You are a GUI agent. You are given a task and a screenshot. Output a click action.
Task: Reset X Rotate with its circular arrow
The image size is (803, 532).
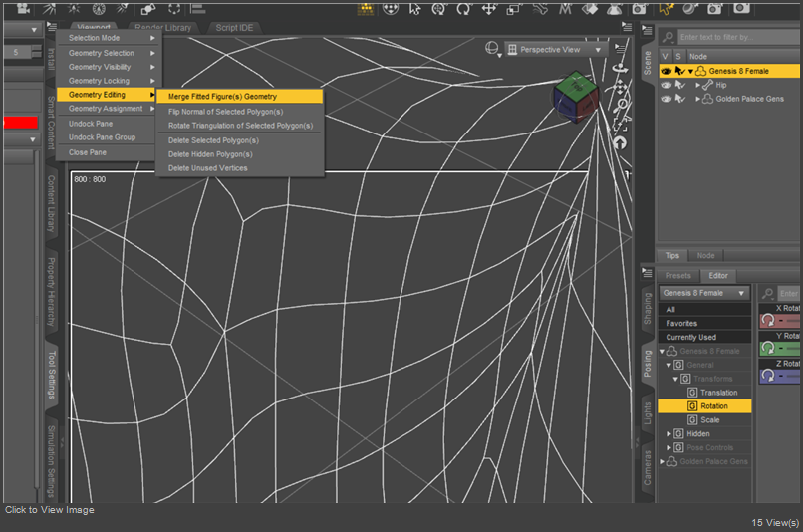pos(767,320)
